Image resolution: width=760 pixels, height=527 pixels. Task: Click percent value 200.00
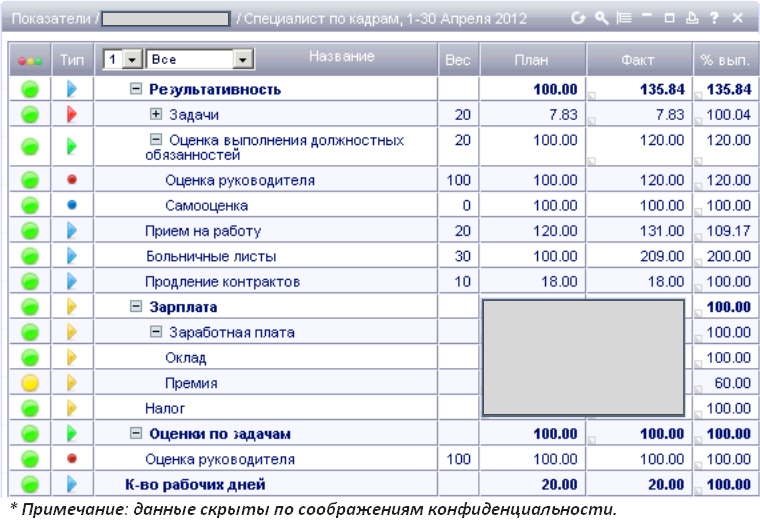[x=728, y=256]
